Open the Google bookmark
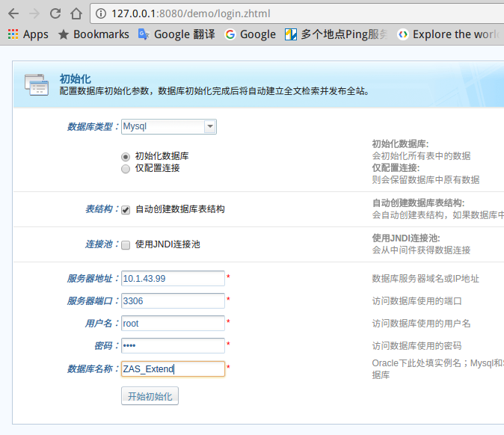Screen dimensions: 504x435 (x=250, y=34)
